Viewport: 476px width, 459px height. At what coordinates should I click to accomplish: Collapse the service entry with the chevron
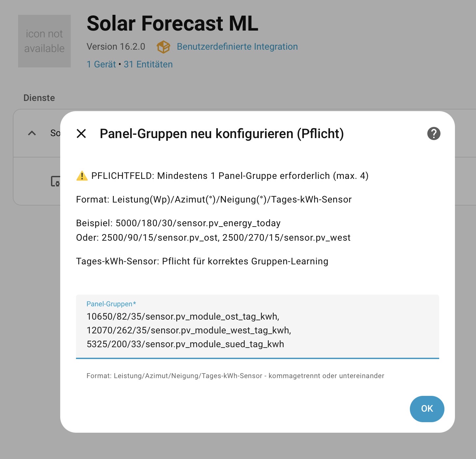(32, 133)
